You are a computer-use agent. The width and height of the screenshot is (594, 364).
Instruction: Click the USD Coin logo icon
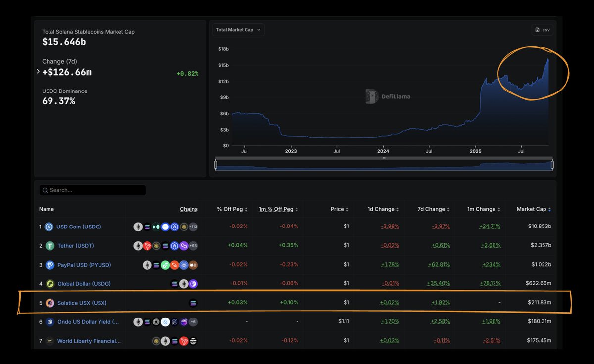coord(49,227)
